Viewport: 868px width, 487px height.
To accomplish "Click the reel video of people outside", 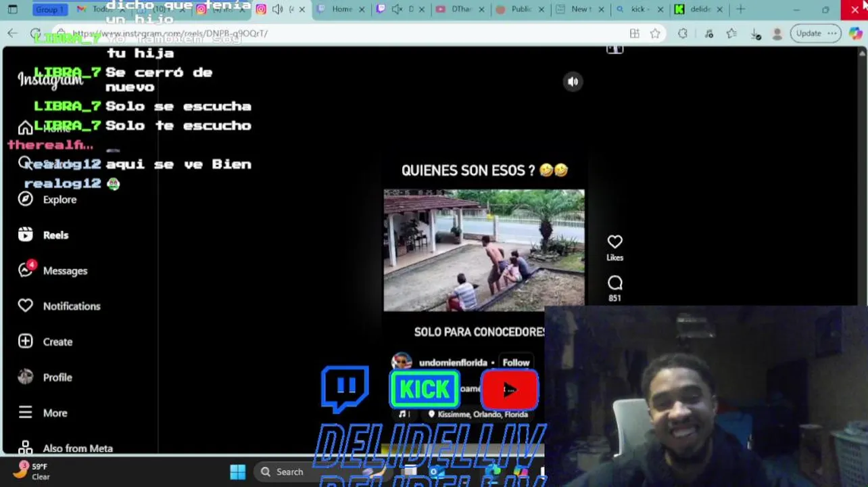I will pos(484,250).
